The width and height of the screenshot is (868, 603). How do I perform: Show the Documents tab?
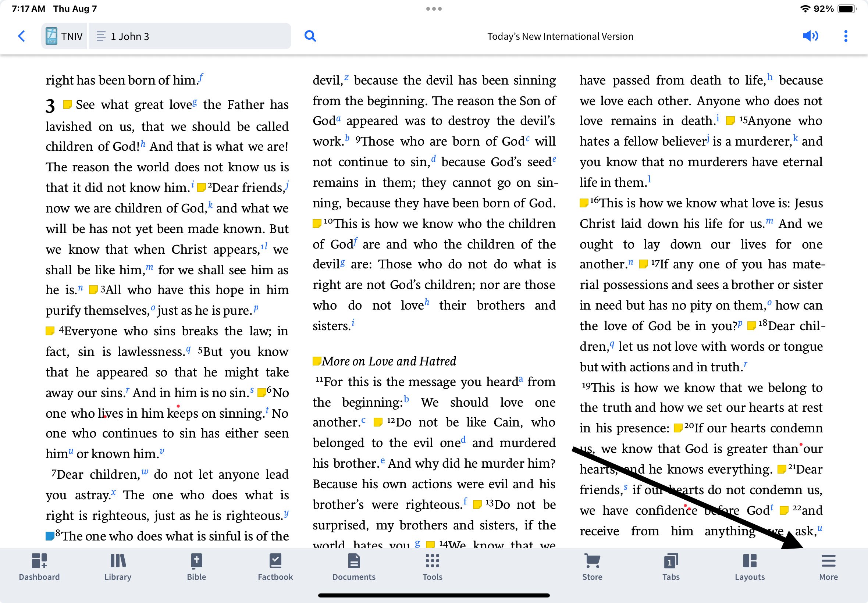point(354,567)
